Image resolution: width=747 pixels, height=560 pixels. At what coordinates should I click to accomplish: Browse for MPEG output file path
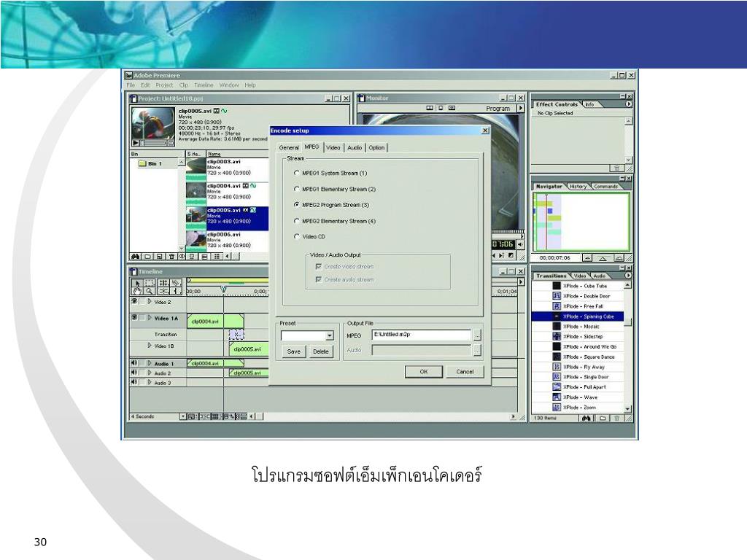[477, 335]
